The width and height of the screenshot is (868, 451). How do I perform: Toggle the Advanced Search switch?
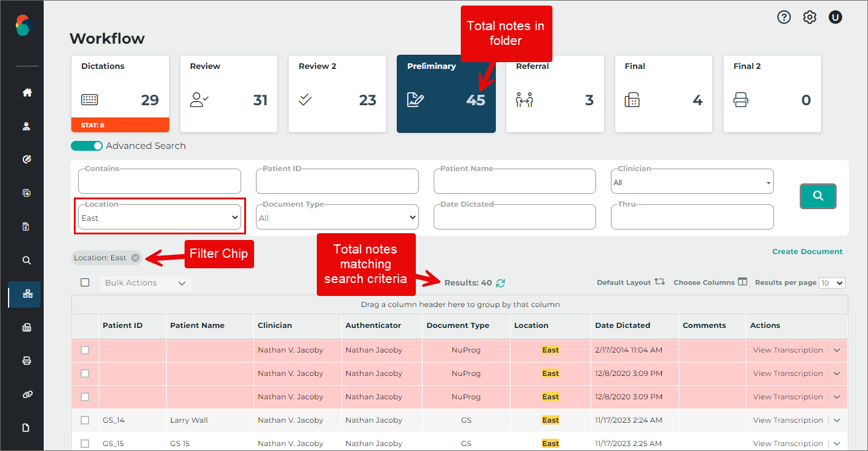pyautogui.click(x=87, y=146)
